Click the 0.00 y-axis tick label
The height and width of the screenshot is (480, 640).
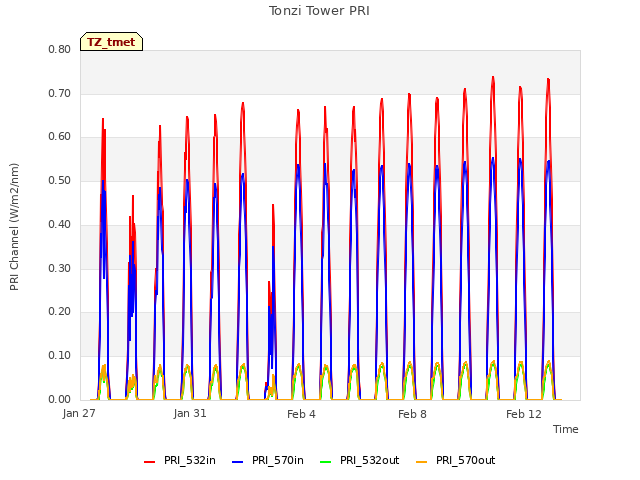(60, 399)
